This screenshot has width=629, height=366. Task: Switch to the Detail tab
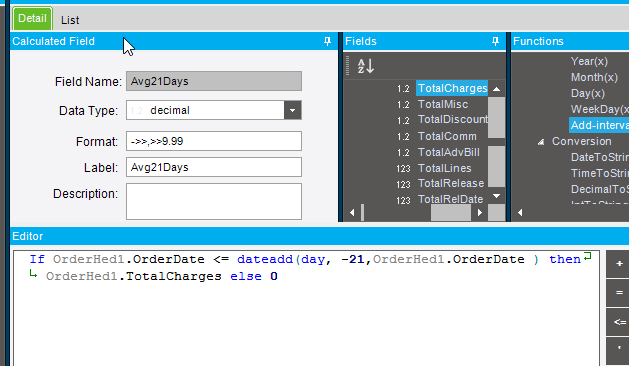pyautogui.click(x=32, y=18)
